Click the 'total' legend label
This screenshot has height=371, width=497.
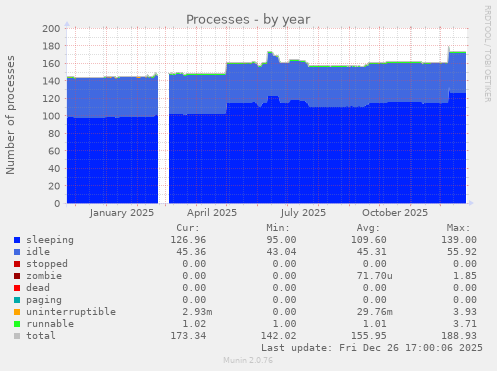[41, 336]
